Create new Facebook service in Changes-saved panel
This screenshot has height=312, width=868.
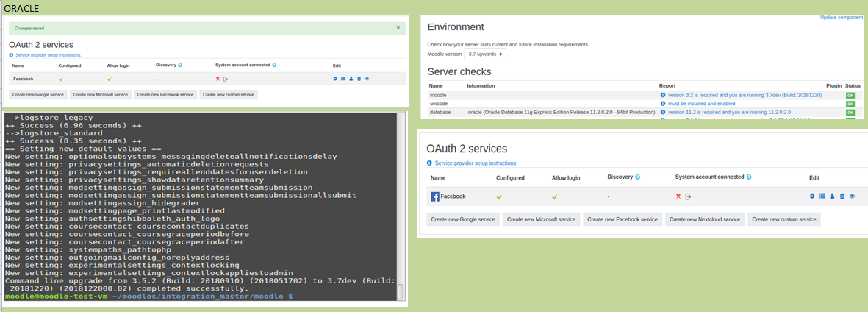coord(166,95)
